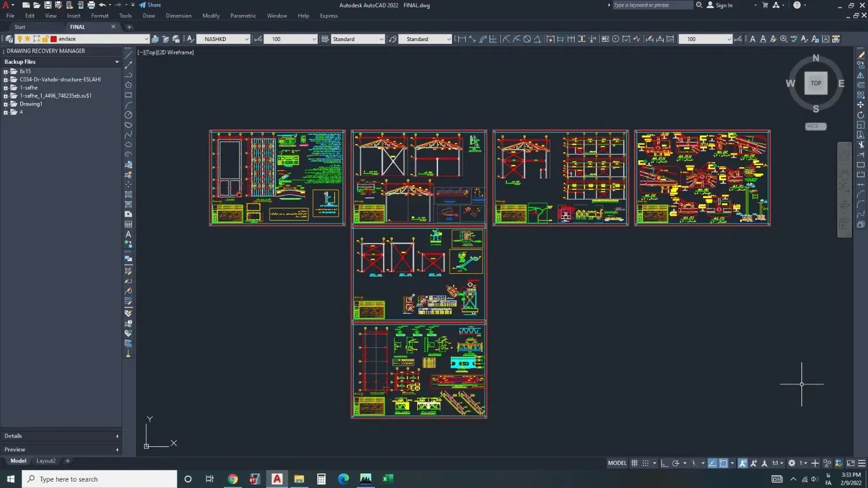Open Backup Files dropdown arrow
This screenshot has height=488, width=868.
(x=117, y=62)
